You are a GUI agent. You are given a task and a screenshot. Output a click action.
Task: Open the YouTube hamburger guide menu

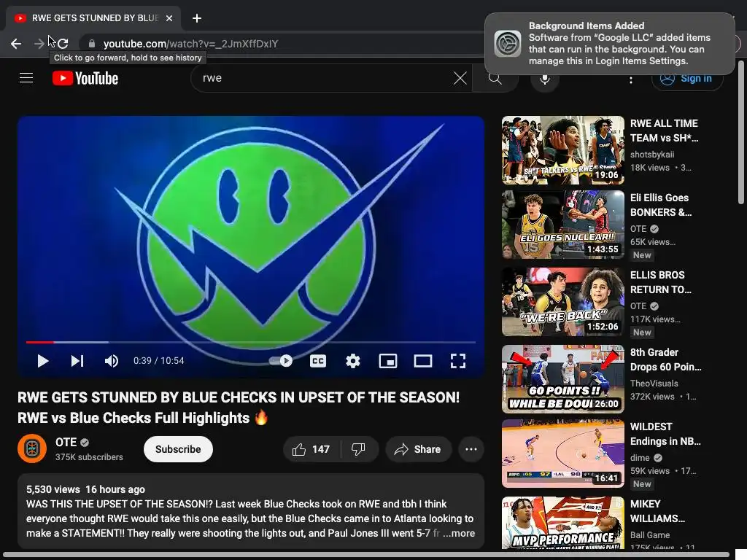click(x=26, y=78)
